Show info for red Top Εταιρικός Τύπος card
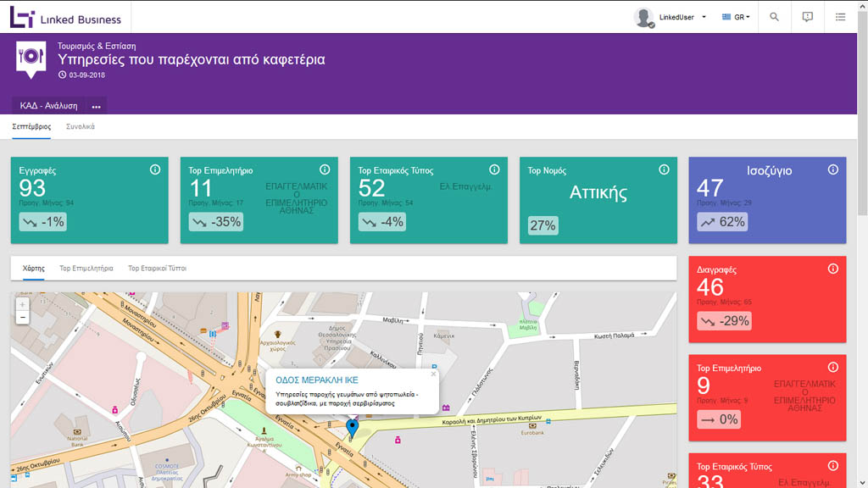This screenshot has height=488, width=868. click(x=833, y=465)
